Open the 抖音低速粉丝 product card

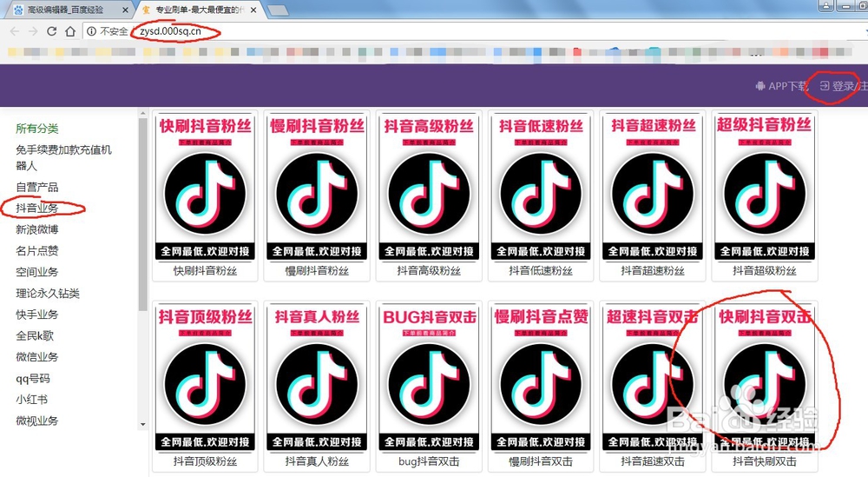[x=540, y=195]
